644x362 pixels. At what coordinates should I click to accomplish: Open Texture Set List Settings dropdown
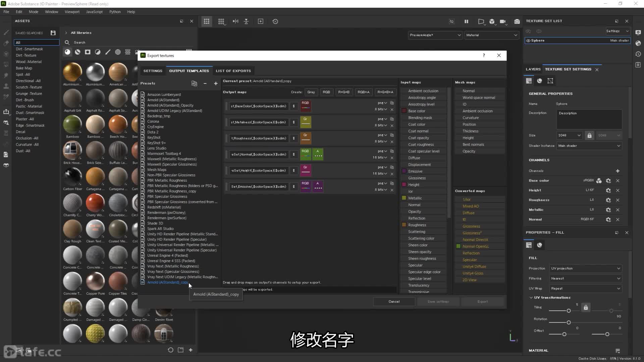coord(617,31)
